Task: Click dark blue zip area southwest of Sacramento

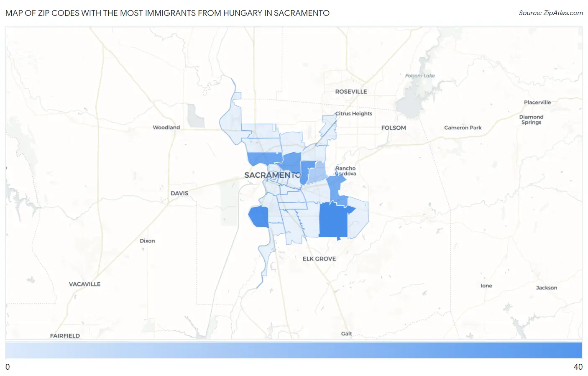Action: pyautogui.click(x=259, y=217)
